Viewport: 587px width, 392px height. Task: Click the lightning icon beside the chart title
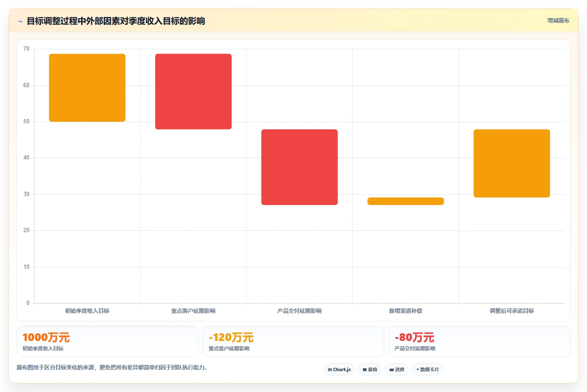coord(20,21)
